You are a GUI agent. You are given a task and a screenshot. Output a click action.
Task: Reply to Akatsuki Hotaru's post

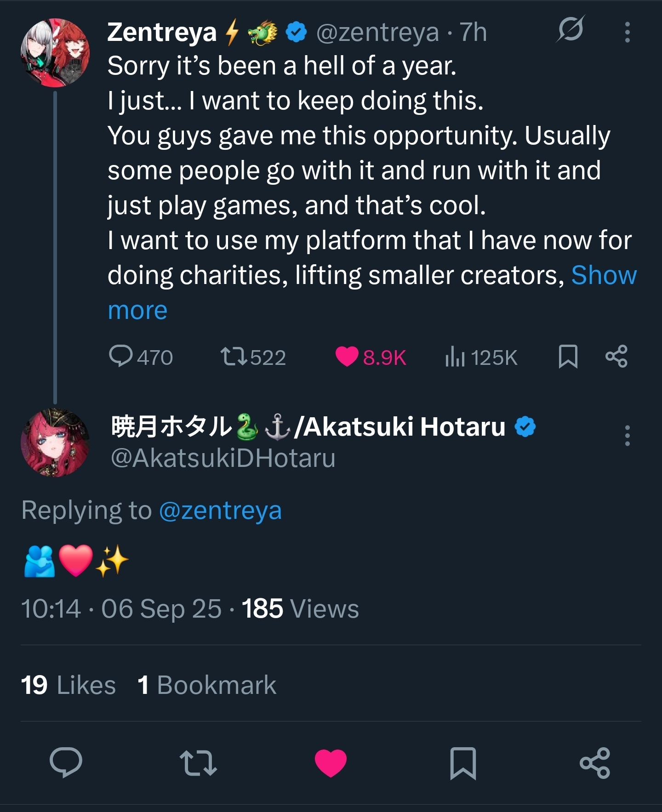click(x=66, y=762)
